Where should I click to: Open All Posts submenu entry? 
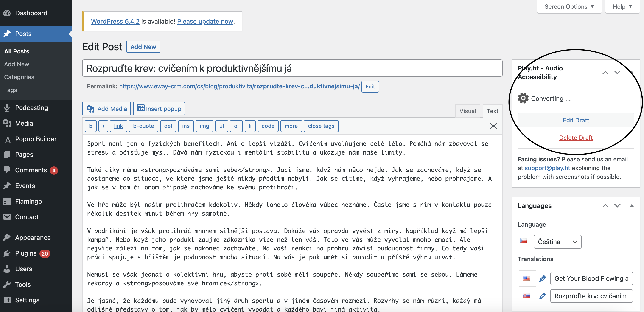pos(17,51)
